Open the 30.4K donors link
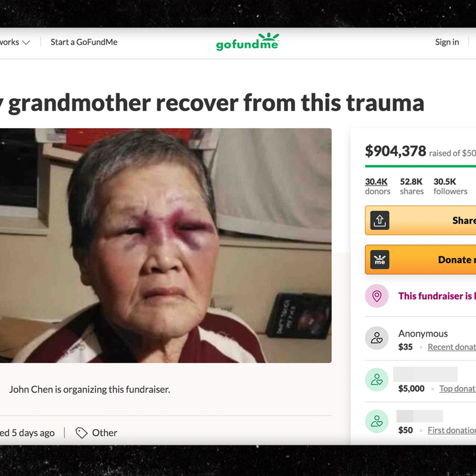This screenshot has width=476, height=476. click(377, 186)
